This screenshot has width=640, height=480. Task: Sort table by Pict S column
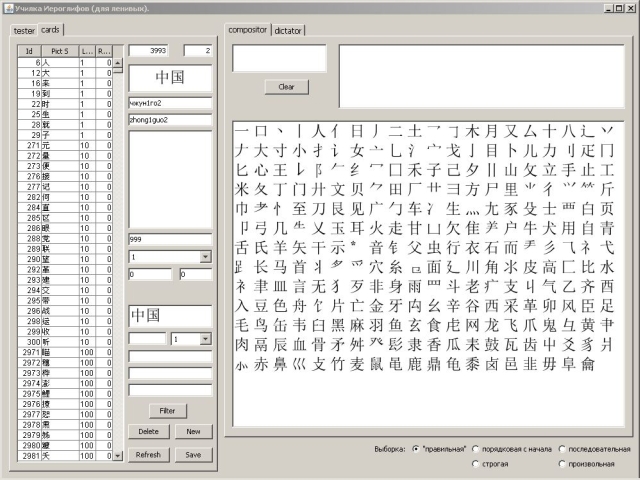60,51
